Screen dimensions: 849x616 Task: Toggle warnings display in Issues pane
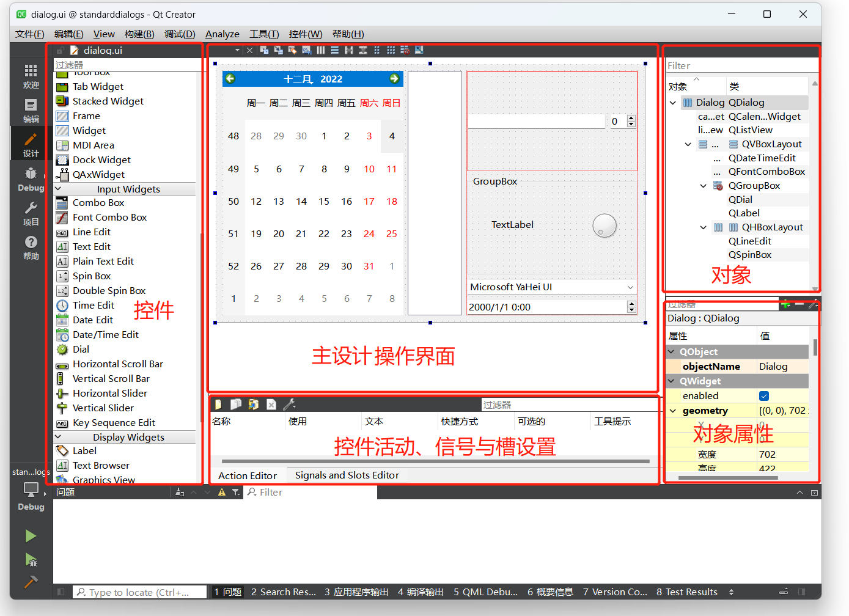point(222,492)
